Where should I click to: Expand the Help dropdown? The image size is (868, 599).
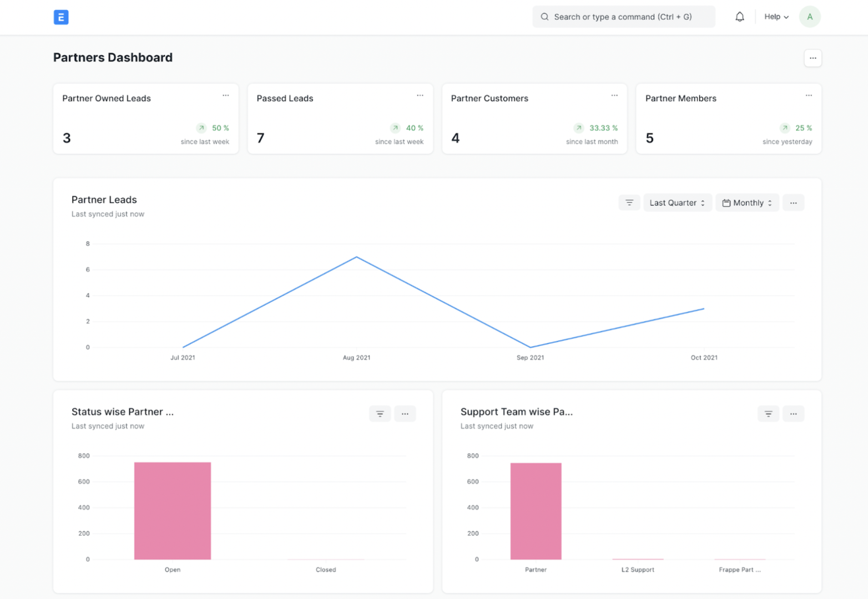pos(776,17)
